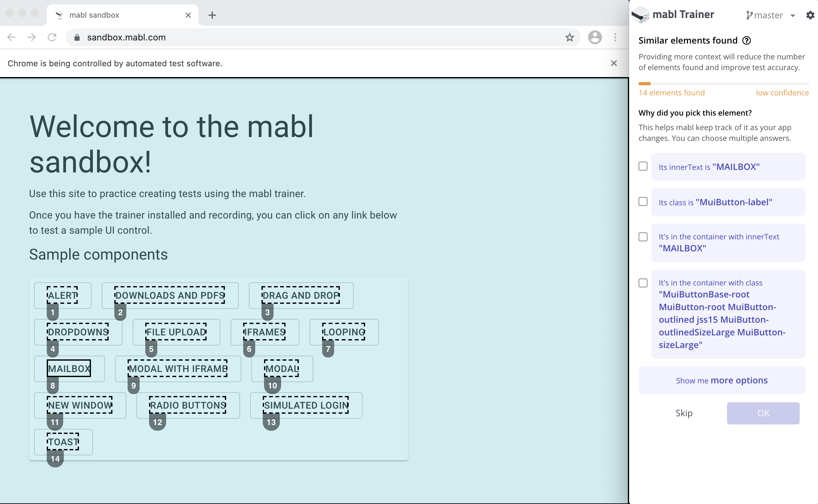Viewport: 818px width, 504px height.
Task: Bookmark page with star icon
Action: [x=569, y=37]
